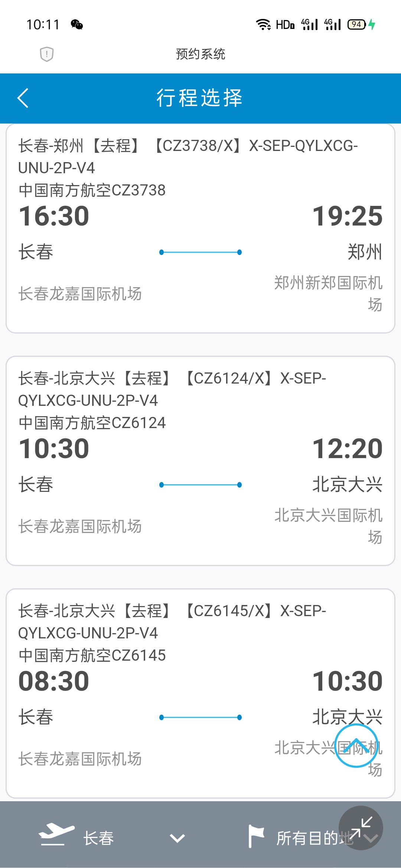
Task: Tap the destination flag icon
Action: 256,836
